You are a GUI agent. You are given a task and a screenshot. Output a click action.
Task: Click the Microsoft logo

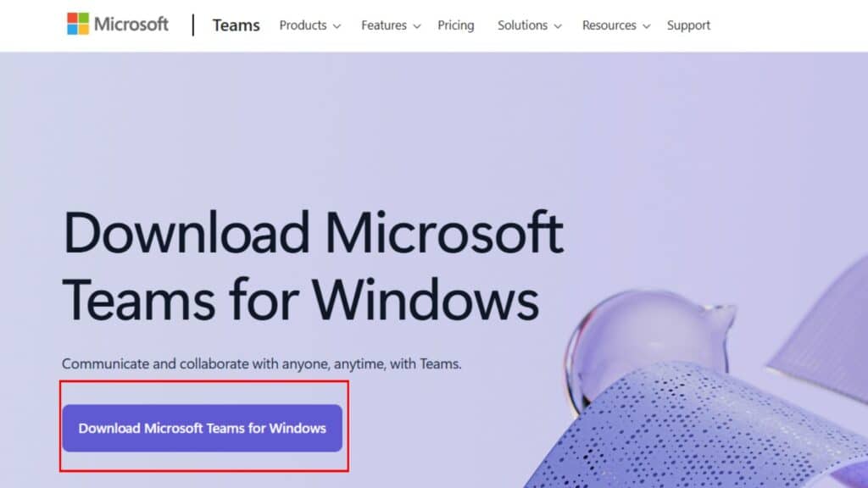click(x=117, y=25)
